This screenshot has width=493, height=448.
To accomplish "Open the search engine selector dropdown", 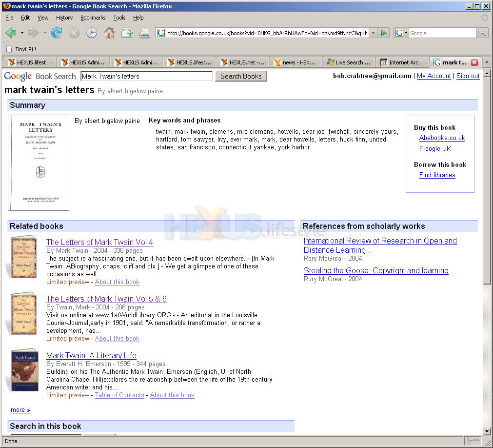I will click(401, 33).
